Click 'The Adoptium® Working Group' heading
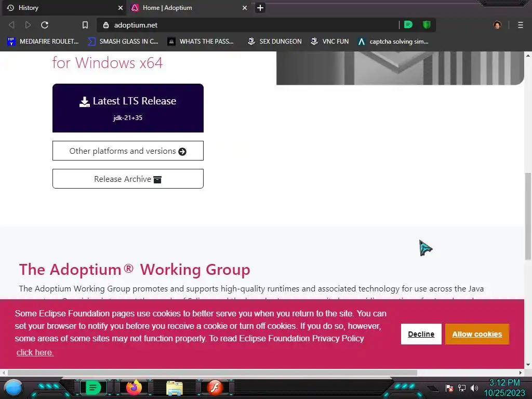The image size is (532, 399). tap(135, 270)
